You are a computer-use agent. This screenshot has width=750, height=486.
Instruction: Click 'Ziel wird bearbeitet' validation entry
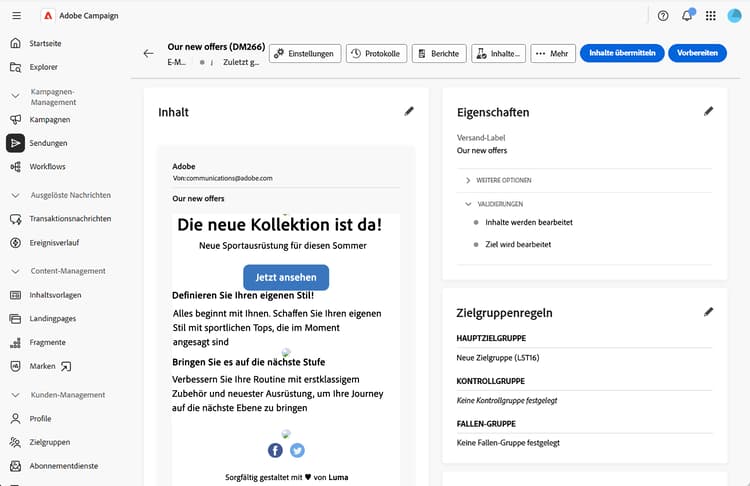point(518,244)
